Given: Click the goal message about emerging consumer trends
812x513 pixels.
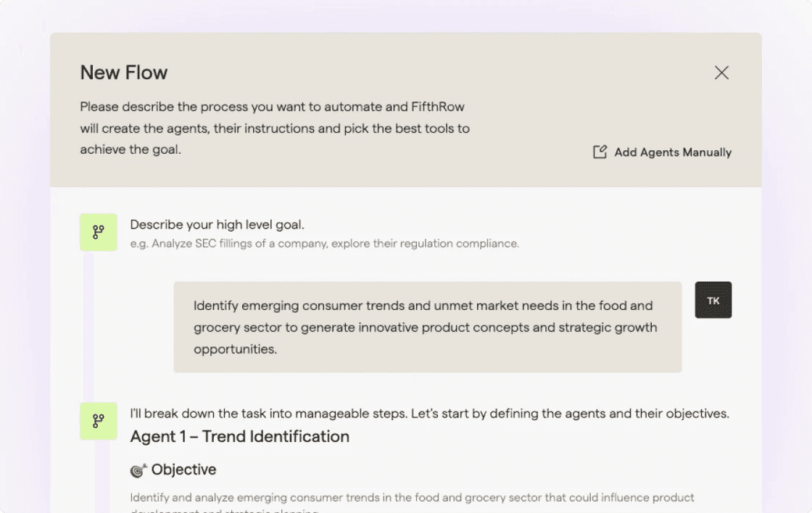Looking at the screenshot, I should click(x=427, y=327).
